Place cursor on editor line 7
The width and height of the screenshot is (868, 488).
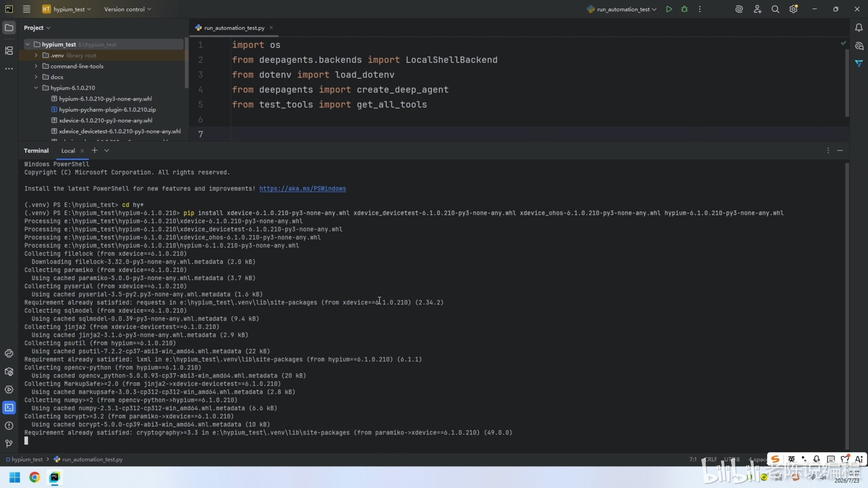(x=539, y=134)
